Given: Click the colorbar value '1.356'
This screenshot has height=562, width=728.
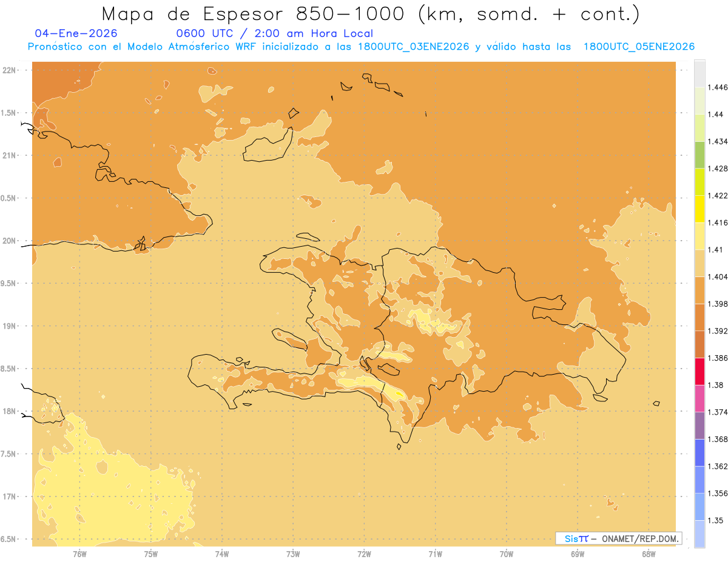Looking at the screenshot, I should click(717, 493).
